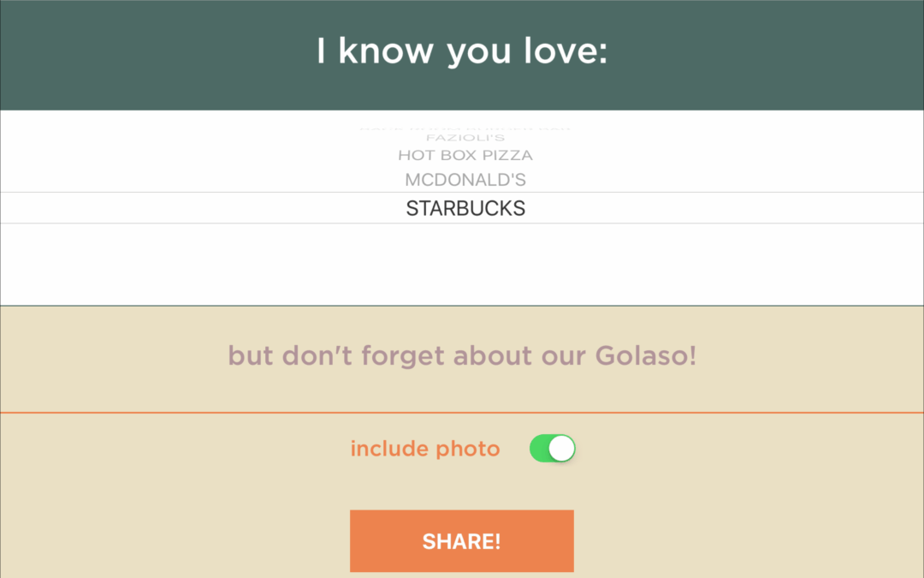Pick HOT BOX PIZZA in the list
This screenshot has width=924, height=578.
coord(465,155)
